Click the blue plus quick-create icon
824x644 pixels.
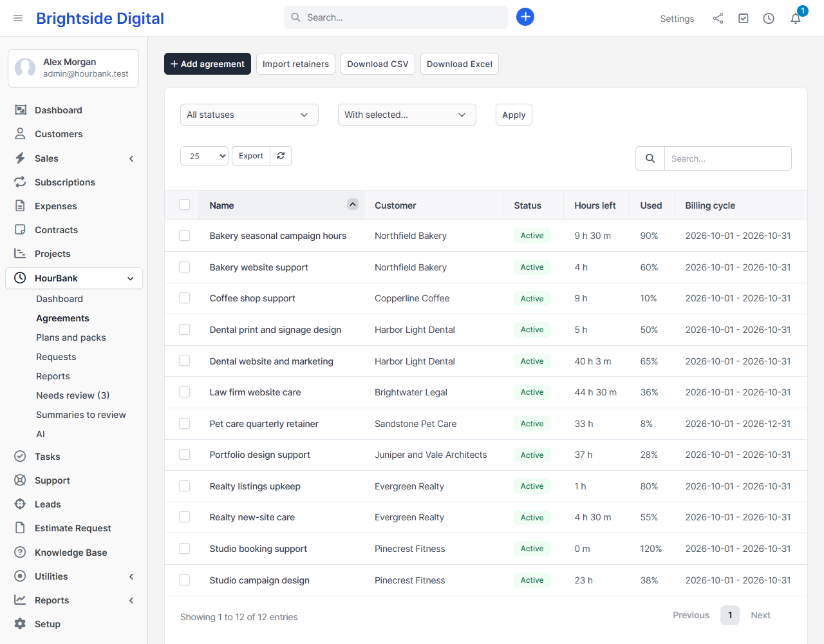(525, 17)
